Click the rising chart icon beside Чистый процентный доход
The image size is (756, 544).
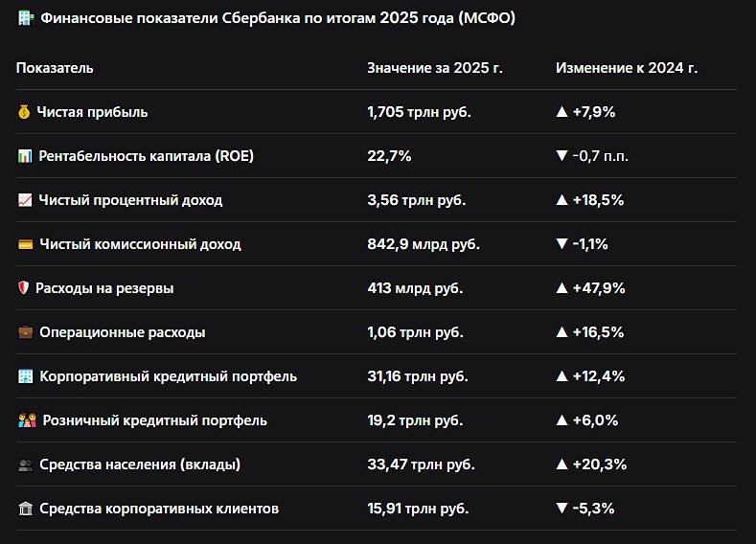tap(26, 201)
